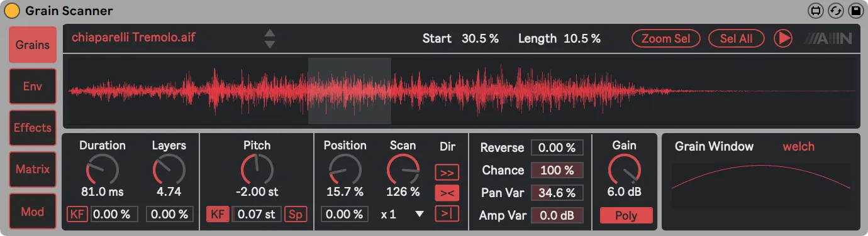This screenshot has width=868, height=236.
Task: Click the Length 10.5 % value
Action: pyautogui.click(x=582, y=38)
